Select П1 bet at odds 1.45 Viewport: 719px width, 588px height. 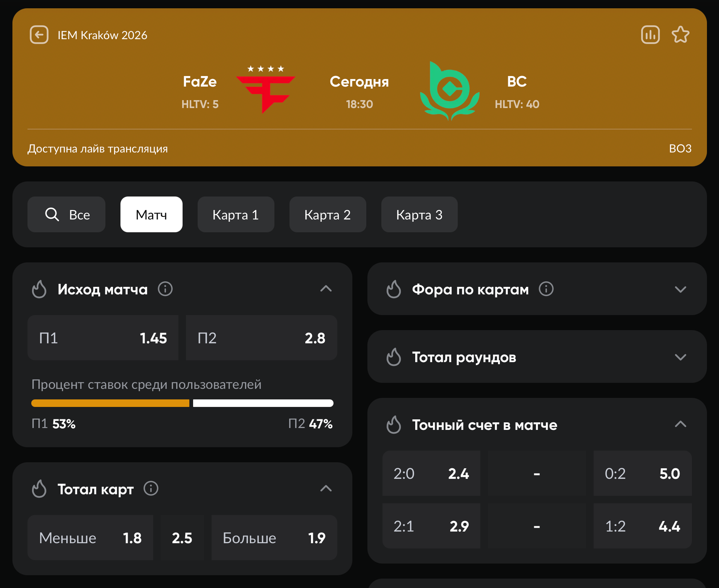click(x=103, y=338)
